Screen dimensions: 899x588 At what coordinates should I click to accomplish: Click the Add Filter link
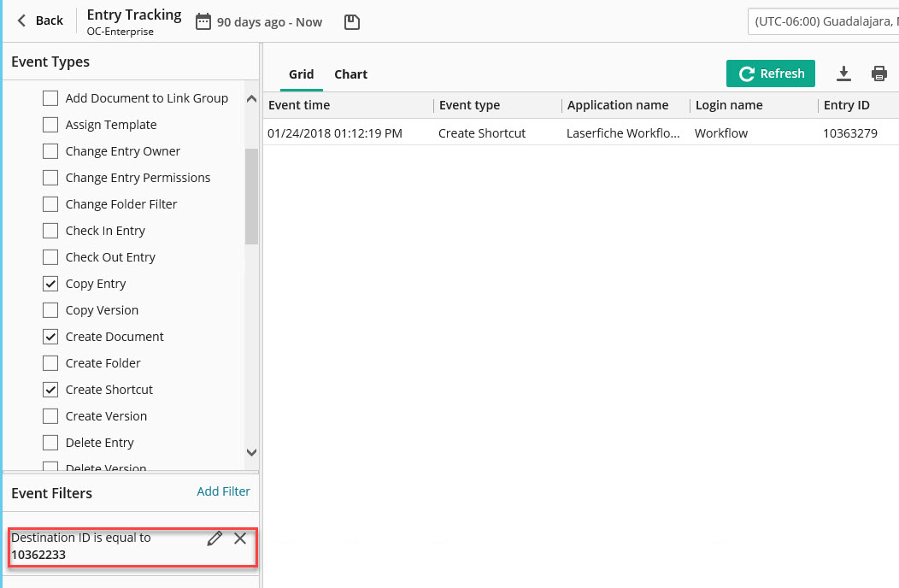[223, 491]
